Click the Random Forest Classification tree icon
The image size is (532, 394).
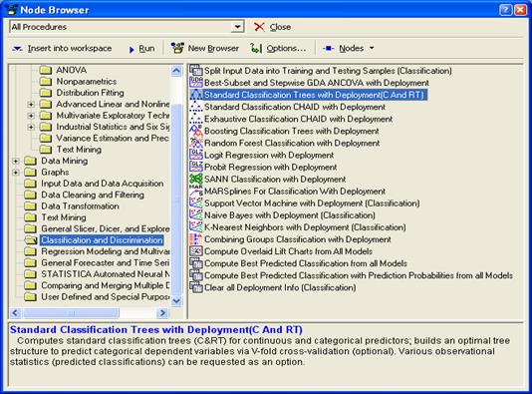(196, 143)
